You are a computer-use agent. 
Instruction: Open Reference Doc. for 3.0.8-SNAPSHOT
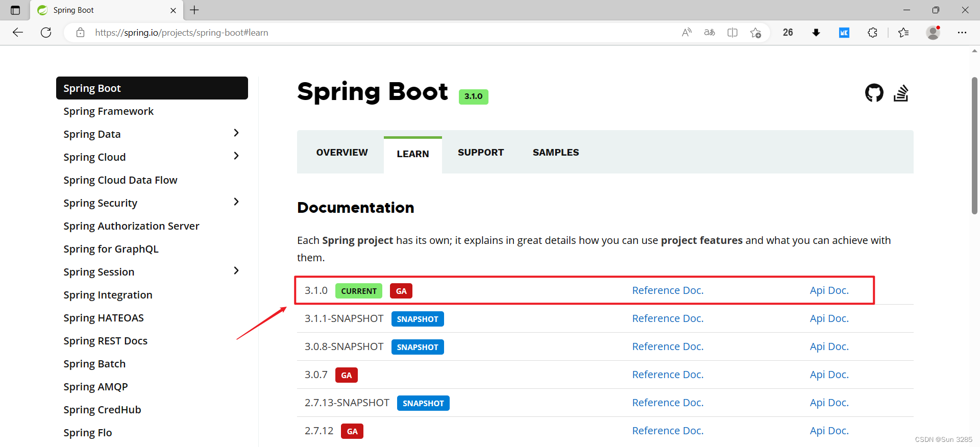click(x=668, y=346)
